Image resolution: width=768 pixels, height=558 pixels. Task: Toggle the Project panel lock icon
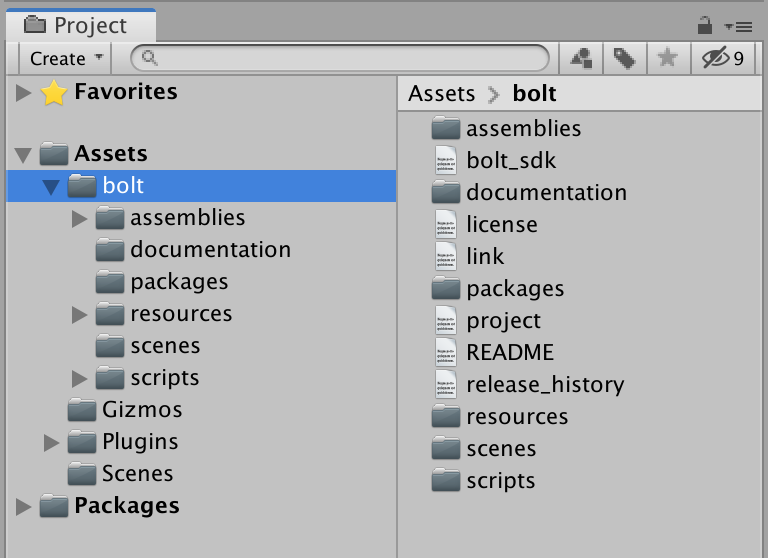705,25
